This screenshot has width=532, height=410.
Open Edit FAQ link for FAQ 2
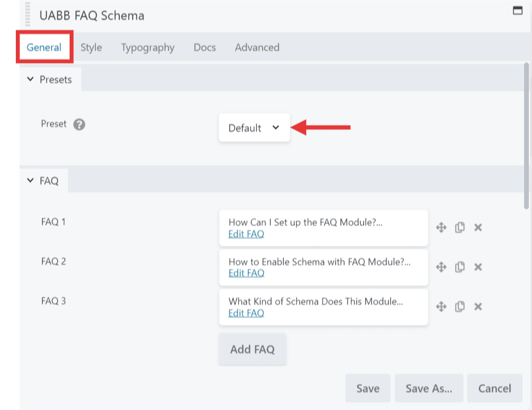tap(246, 273)
